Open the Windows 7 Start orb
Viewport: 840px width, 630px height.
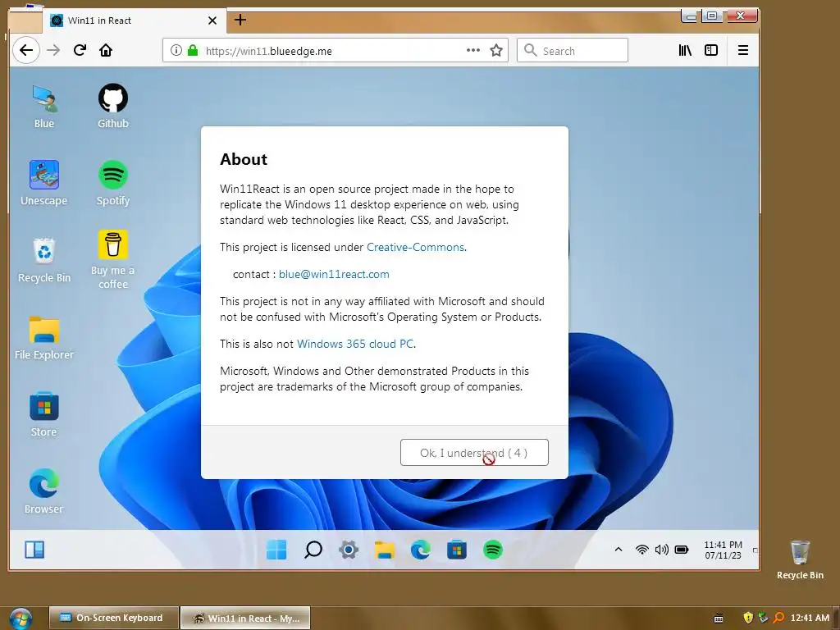pyautogui.click(x=21, y=619)
